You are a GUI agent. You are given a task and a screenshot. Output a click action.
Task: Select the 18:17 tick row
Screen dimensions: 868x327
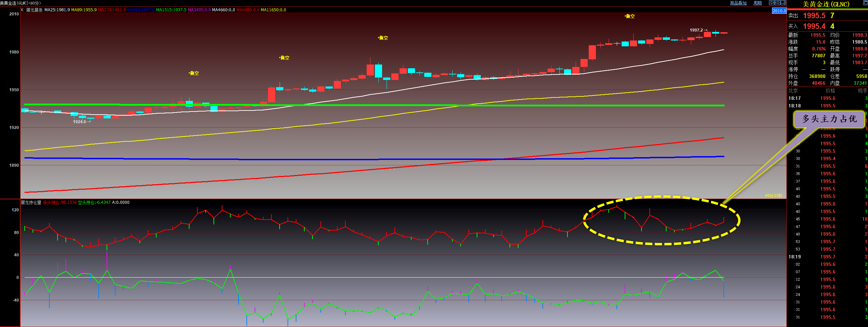[828, 98]
